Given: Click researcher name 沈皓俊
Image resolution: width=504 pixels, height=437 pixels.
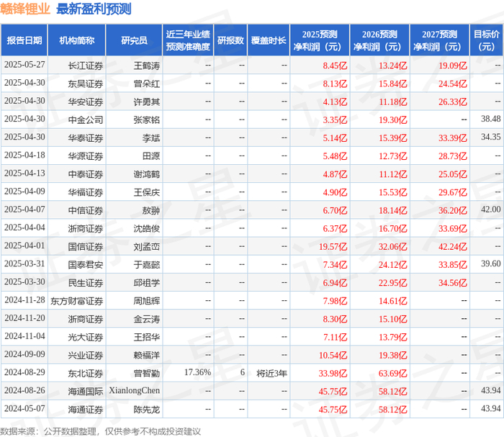Looking at the screenshot, I should pyautogui.click(x=147, y=228).
